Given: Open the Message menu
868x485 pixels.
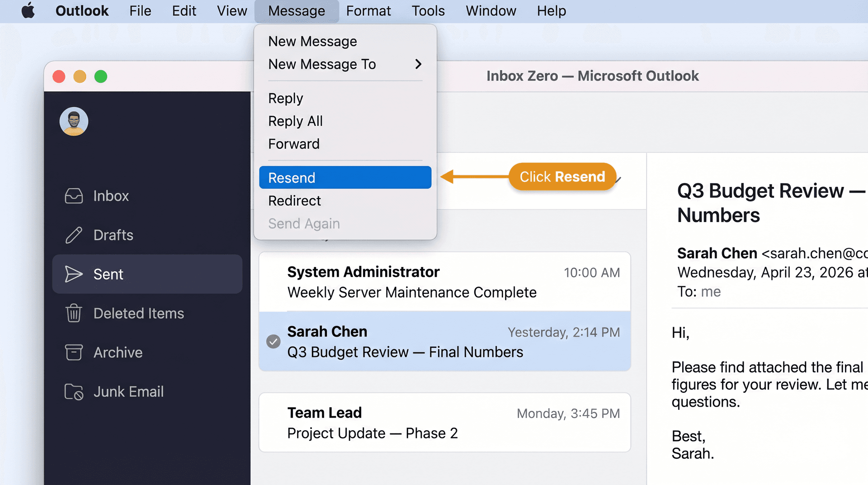Looking at the screenshot, I should (x=297, y=11).
